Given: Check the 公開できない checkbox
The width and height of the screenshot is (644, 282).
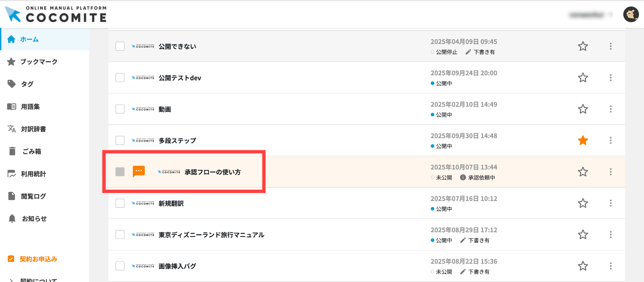Looking at the screenshot, I should pos(120,46).
